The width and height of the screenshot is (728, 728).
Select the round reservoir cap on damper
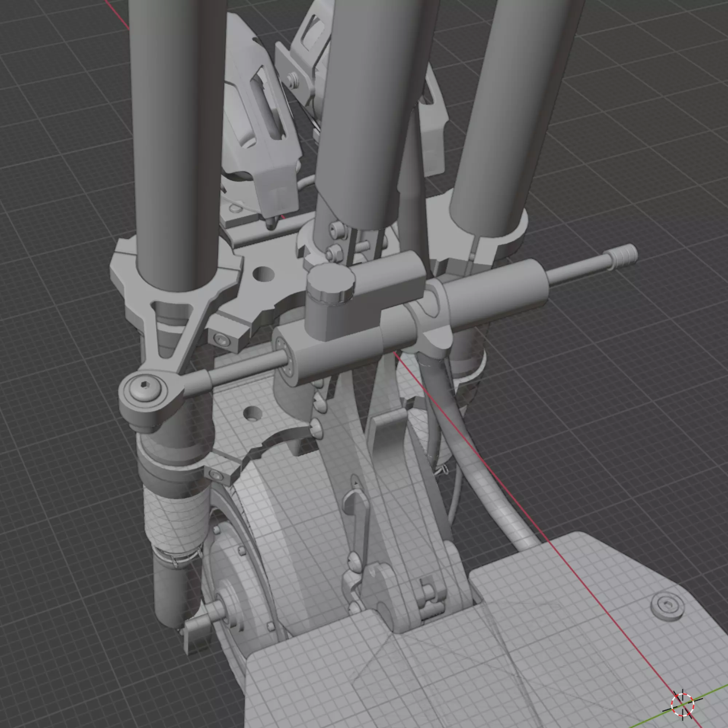[x=331, y=282]
